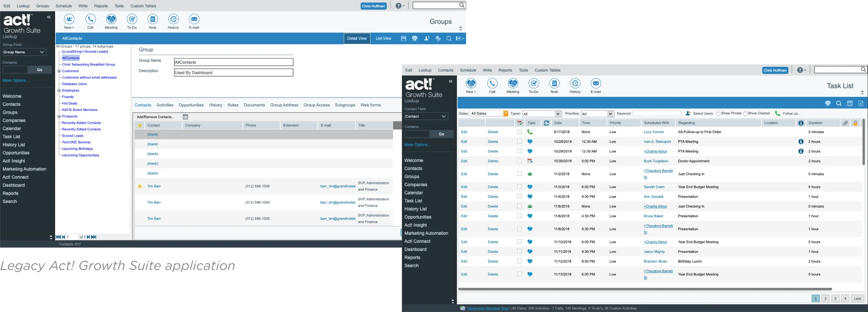Open the Reports menu in Task List window
The image size is (868, 312).
click(x=505, y=70)
